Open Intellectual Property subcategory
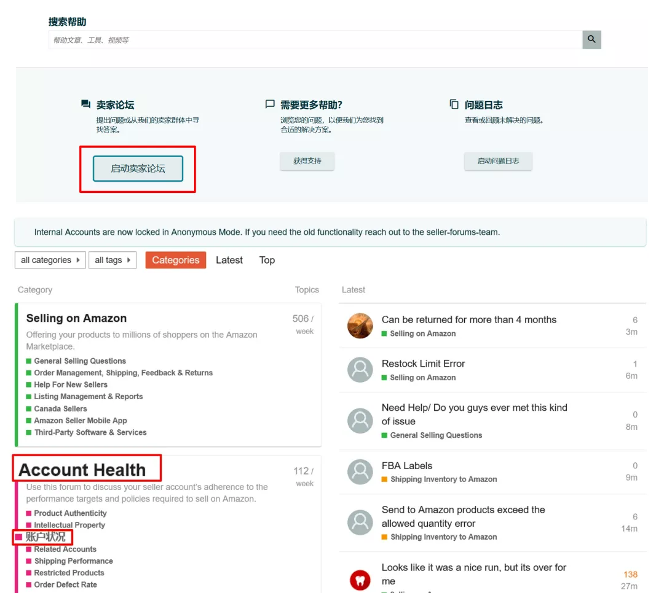664x594 pixels. point(69,525)
